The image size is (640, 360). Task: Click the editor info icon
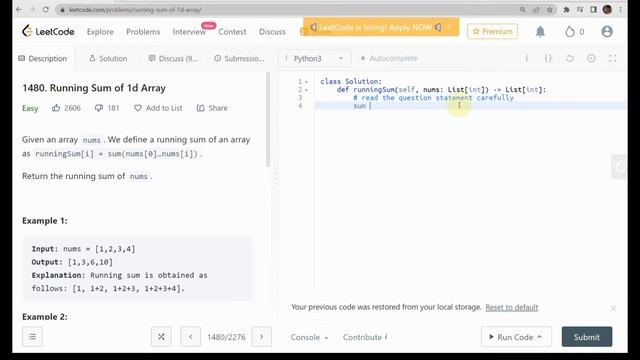527,58
